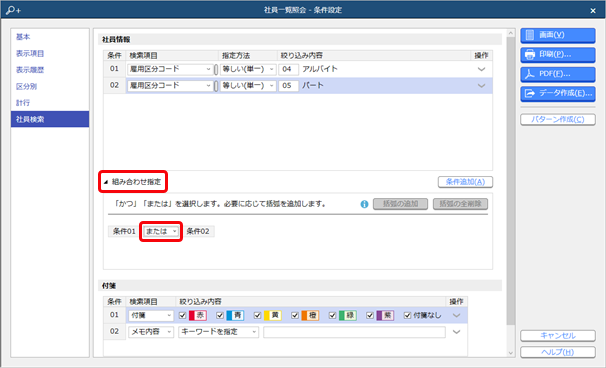Click the 括弧の全削除 button
This screenshot has height=368, width=606.
coord(460,204)
